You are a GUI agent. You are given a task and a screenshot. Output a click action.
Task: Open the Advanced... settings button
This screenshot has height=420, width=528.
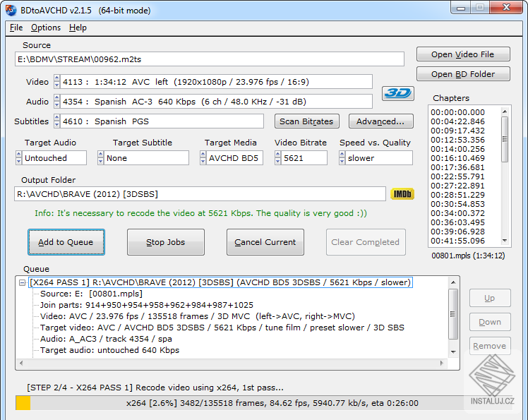pyautogui.click(x=380, y=121)
